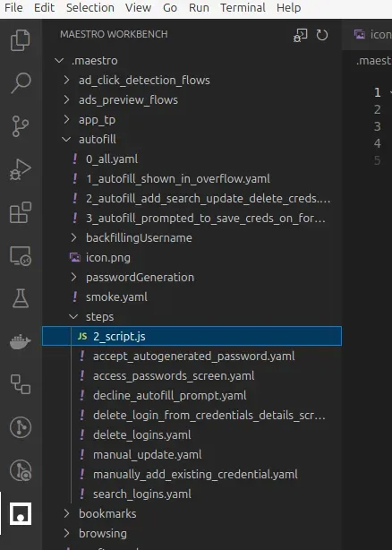Click the MAESTRO WORKBENCH panel title
This screenshot has width=392, height=550.
(x=114, y=34)
